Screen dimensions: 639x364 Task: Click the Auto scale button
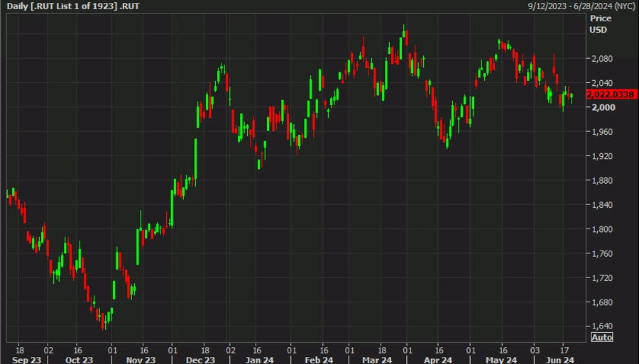coord(602,337)
